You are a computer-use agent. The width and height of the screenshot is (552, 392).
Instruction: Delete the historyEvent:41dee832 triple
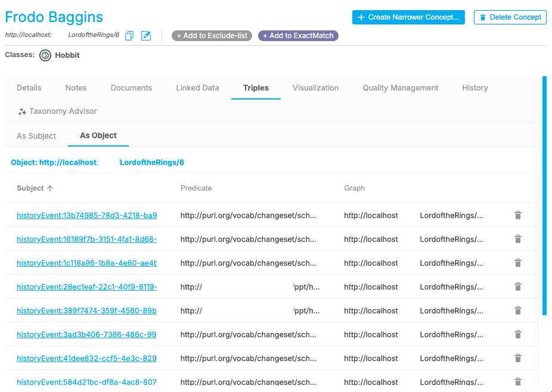point(518,358)
